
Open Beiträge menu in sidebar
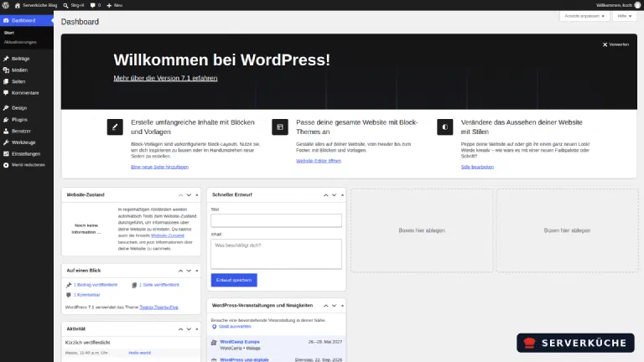point(27,59)
